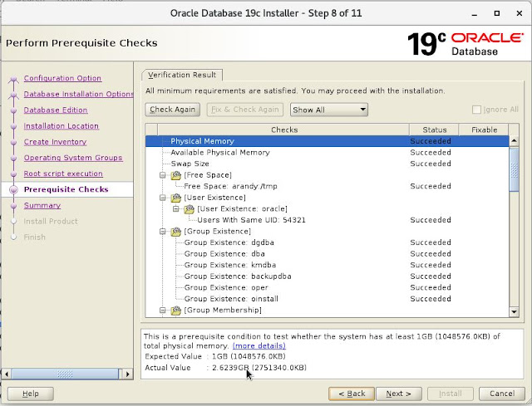The width and height of the screenshot is (532, 406).
Task: Select Free Space: arandy:/tmp row
Action: coord(327,186)
